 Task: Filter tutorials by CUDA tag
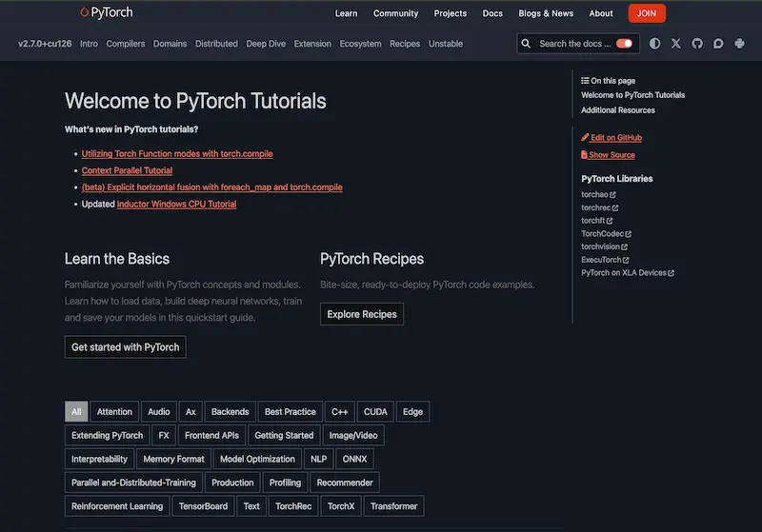click(x=375, y=412)
